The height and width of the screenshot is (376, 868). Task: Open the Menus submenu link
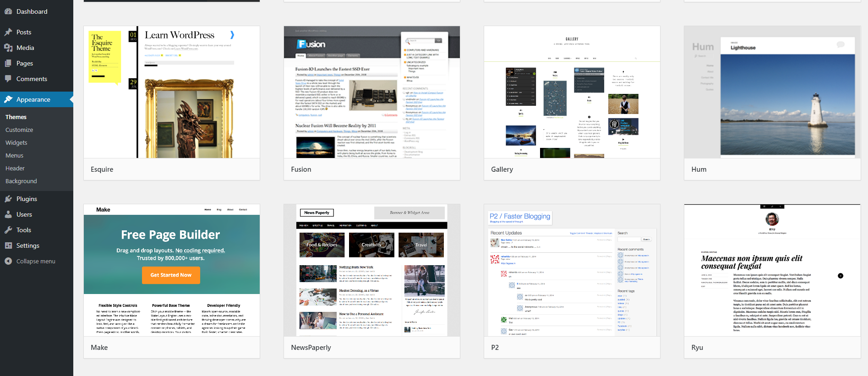point(14,155)
